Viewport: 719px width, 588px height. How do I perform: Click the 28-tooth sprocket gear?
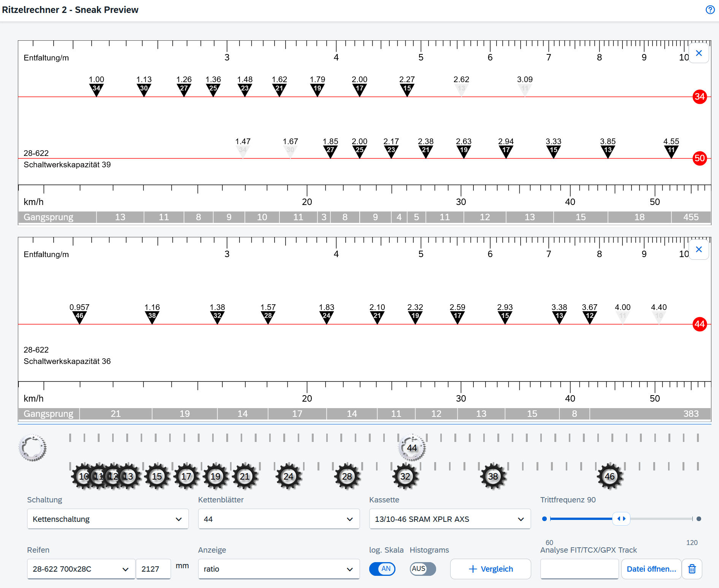click(x=347, y=476)
